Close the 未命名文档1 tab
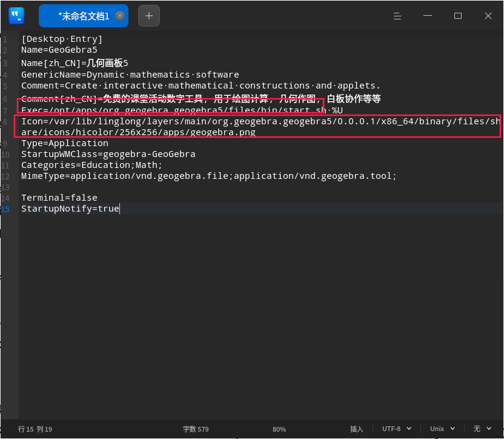The height and width of the screenshot is (439, 504). [120, 16]
